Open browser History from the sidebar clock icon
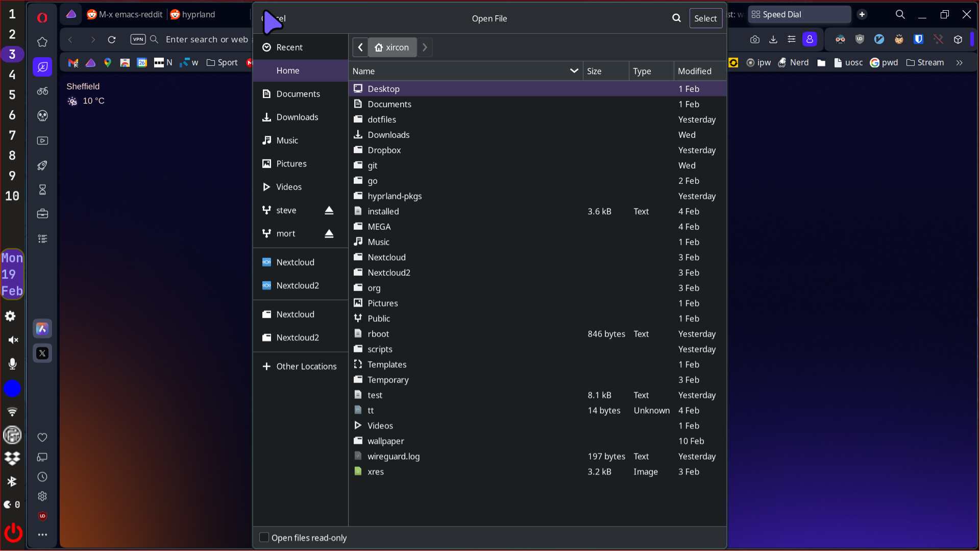The height and width of the screenshot is (551, 980). [42, 476]
